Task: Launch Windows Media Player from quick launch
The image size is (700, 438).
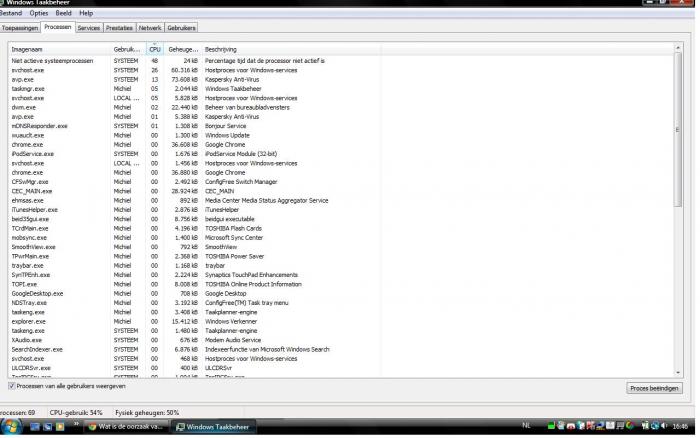Action: point(60,426)
